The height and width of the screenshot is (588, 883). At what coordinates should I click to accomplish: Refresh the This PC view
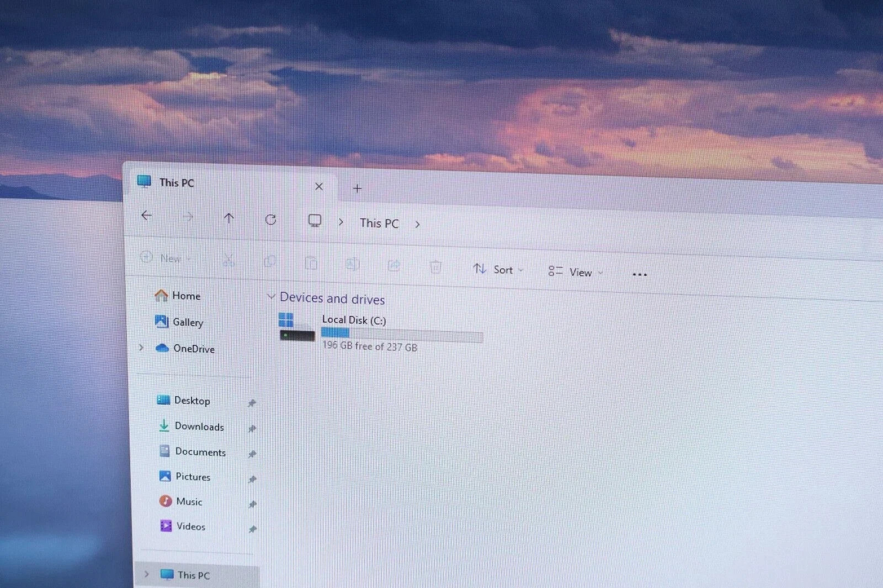(270, 220)
